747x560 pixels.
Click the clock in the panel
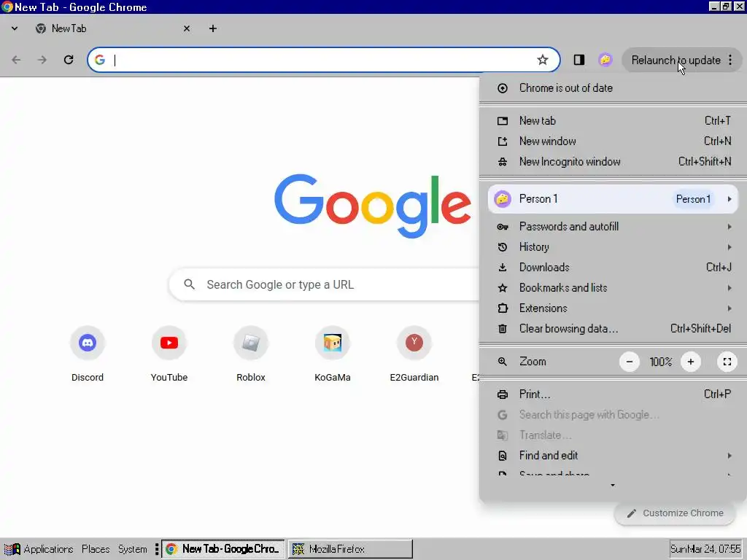coord(705,549)
